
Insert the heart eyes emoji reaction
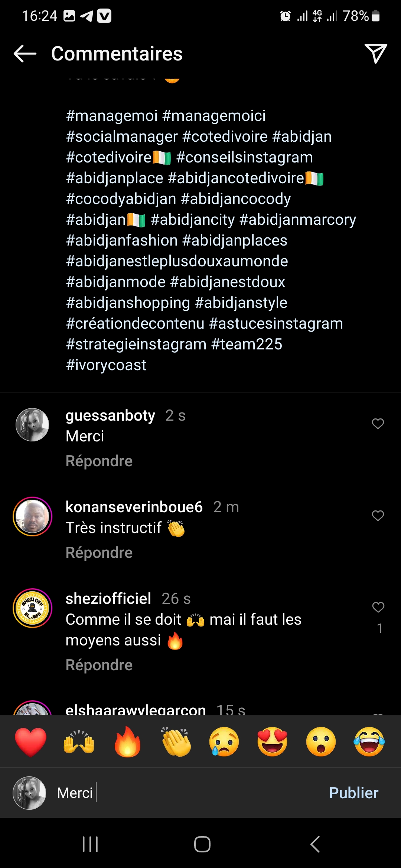273,742
